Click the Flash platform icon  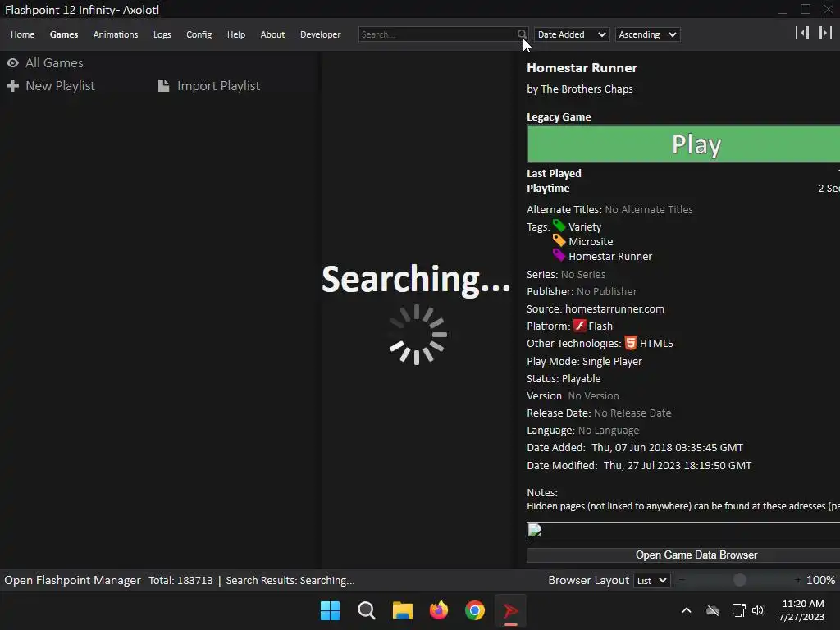[580, 325]
